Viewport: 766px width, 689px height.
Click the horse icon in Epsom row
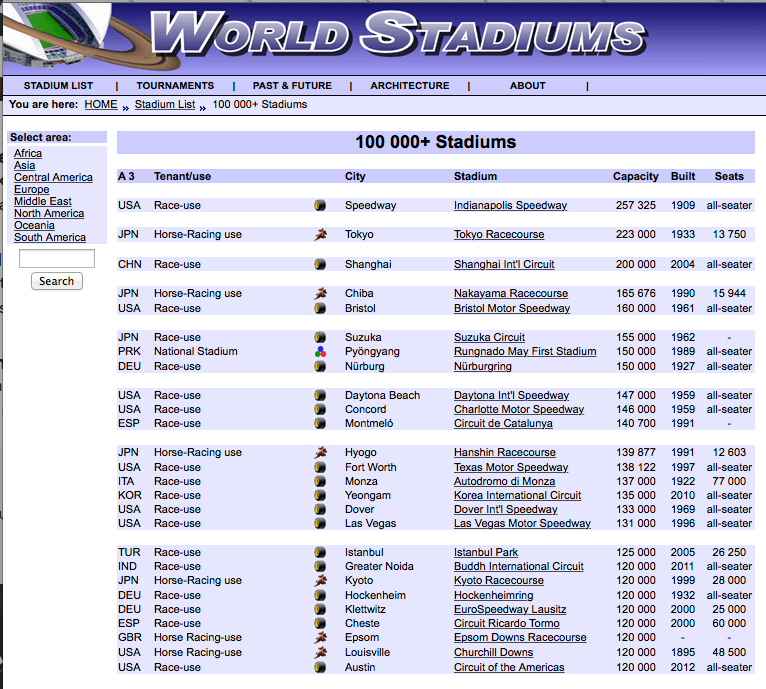tap(320, 637)
